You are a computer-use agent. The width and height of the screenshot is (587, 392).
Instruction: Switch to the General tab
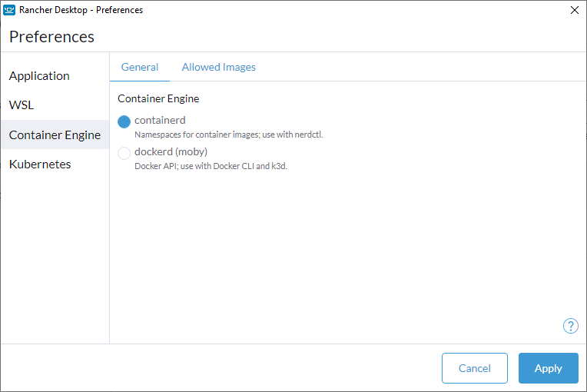pyautogui.click(x=140, y=67)
